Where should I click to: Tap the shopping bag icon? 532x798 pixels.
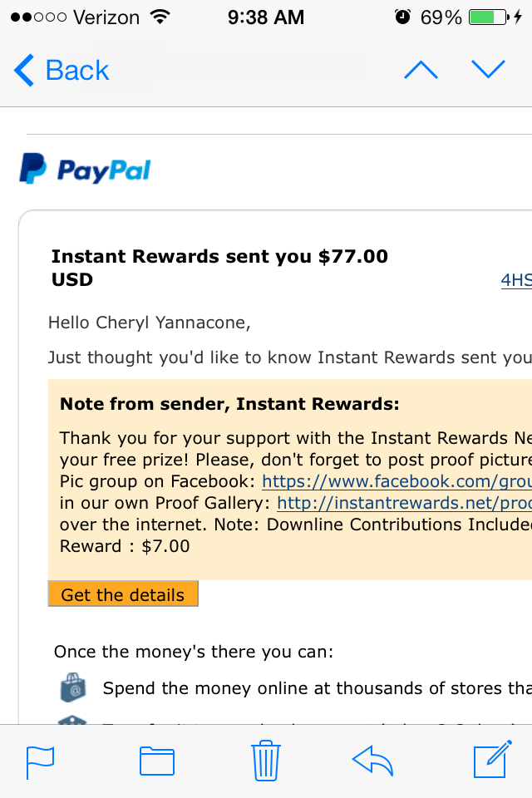73,687
